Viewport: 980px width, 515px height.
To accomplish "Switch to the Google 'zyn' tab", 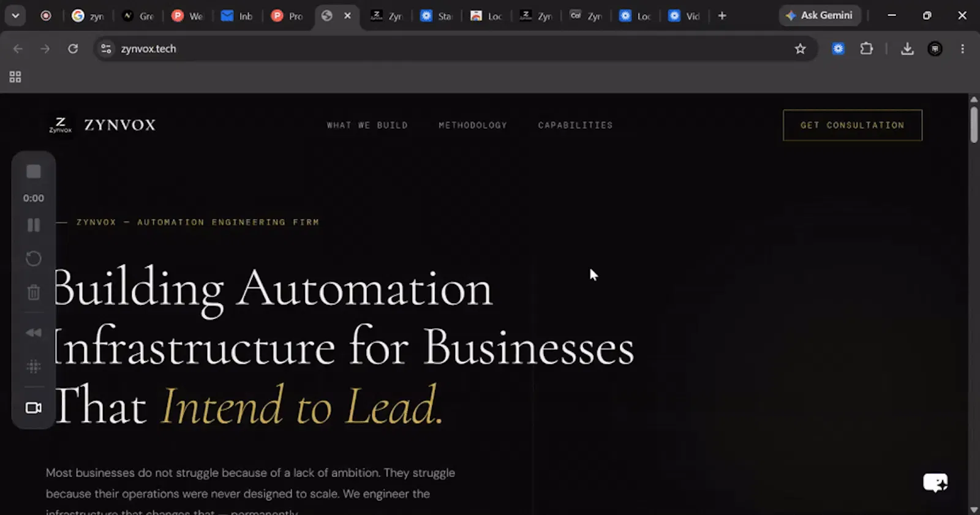I will point(87,16).
